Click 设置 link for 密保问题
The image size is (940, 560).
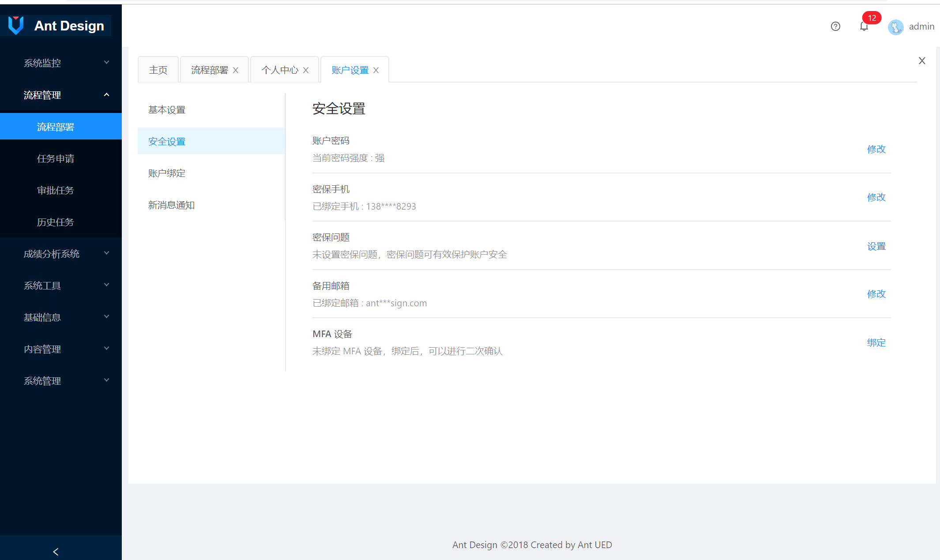click(x=876, y=246)
